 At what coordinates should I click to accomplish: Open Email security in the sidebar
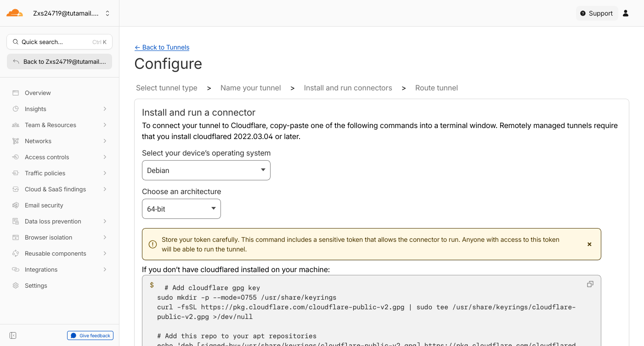(59, 205)
